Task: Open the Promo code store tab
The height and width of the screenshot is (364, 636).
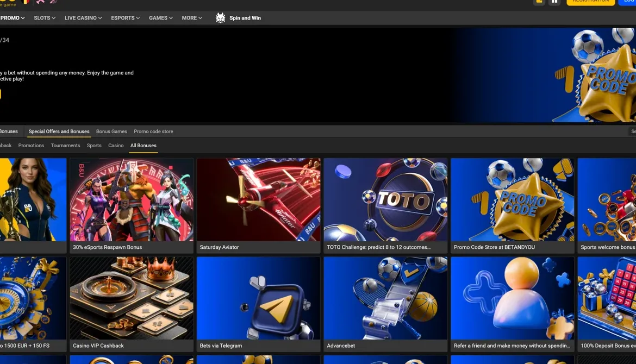Action: tap(153, 131)
